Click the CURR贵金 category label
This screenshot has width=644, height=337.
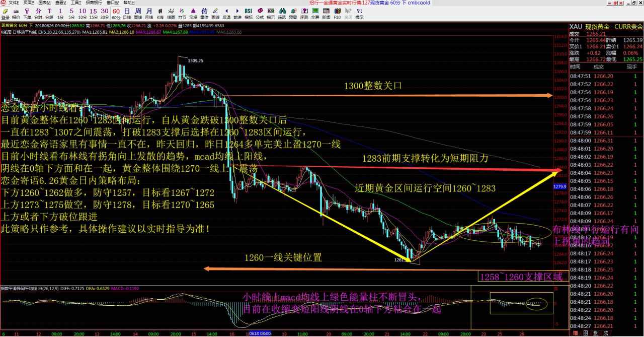(x=629, y=27)
